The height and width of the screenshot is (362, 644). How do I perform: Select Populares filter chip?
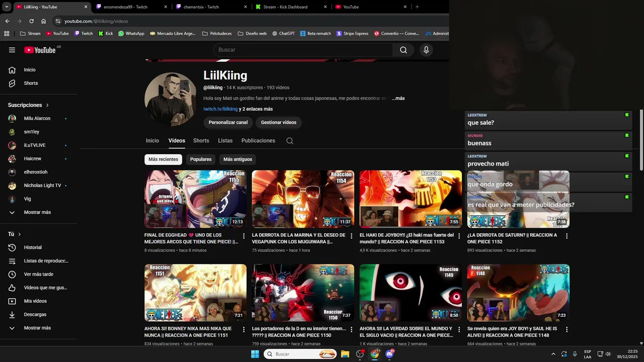pos(201,159)
